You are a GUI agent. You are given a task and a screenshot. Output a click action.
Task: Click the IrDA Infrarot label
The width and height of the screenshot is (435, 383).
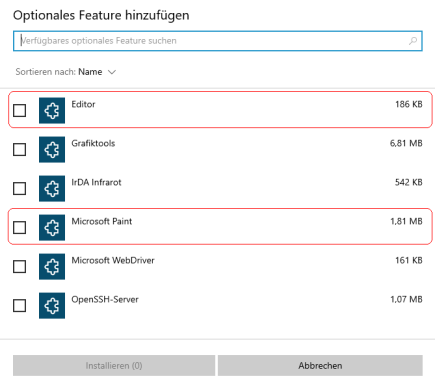(96, 182)
